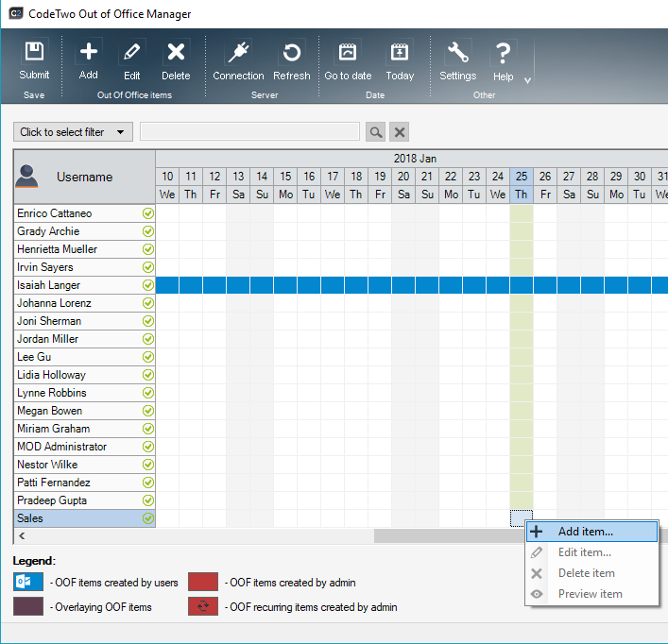The height and width of the screenshot is (644, 668).
Task: Click green status check for Megan Bowen
Action: pos(148,411)
